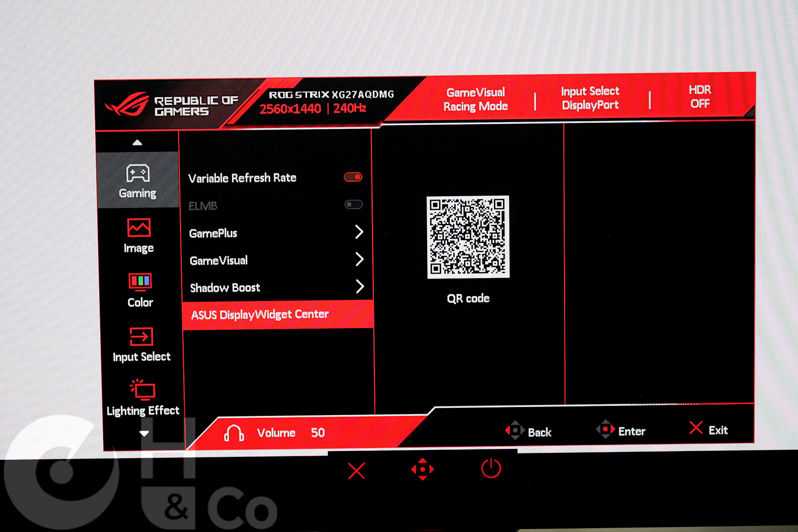Click the greyed-out ELMB label
Screen dimensions: 798x532
[202, 206]
